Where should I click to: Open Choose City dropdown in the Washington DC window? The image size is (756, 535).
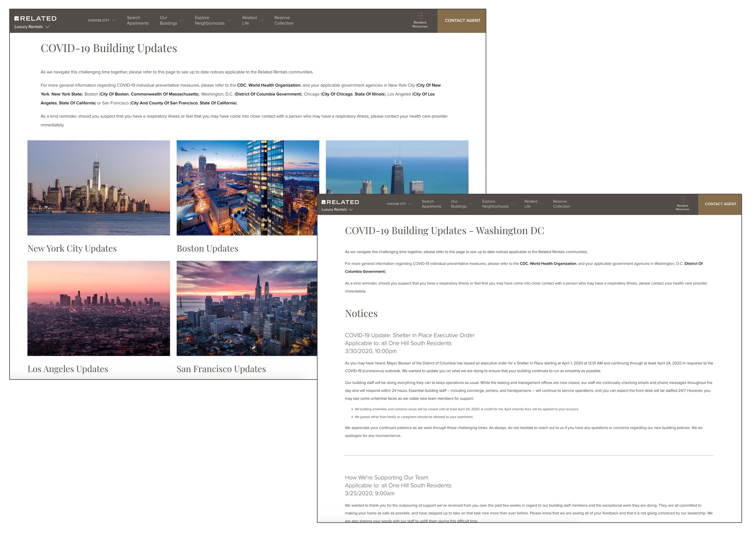(399, 204)
